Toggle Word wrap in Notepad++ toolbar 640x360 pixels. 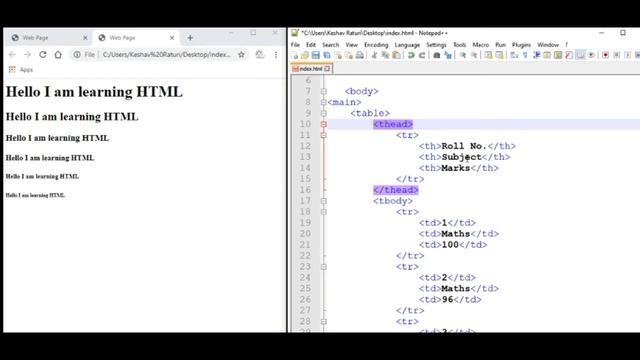514,55
